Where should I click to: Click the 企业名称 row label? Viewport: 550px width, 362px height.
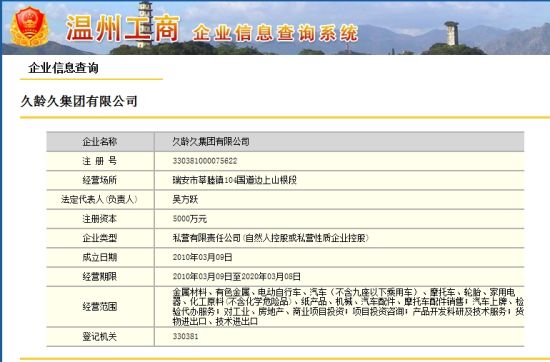(x=100, y=142)
